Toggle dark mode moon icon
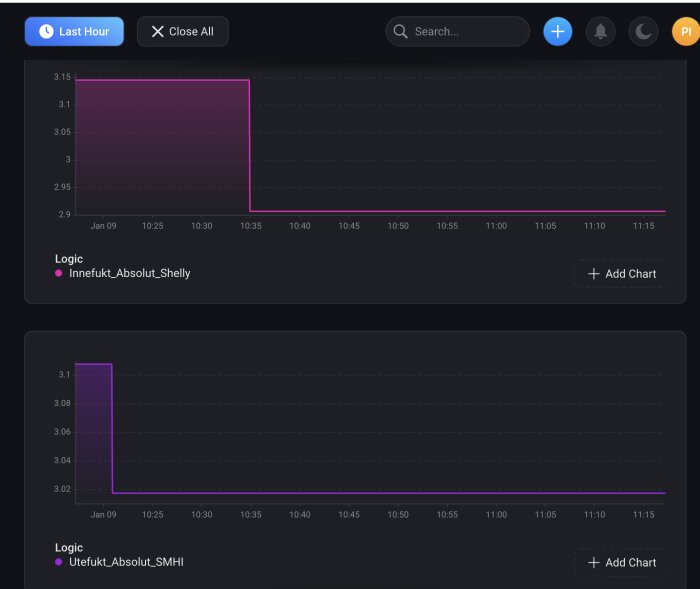The width and height of the screenshot is (700, 589). [x=643, y=32]
